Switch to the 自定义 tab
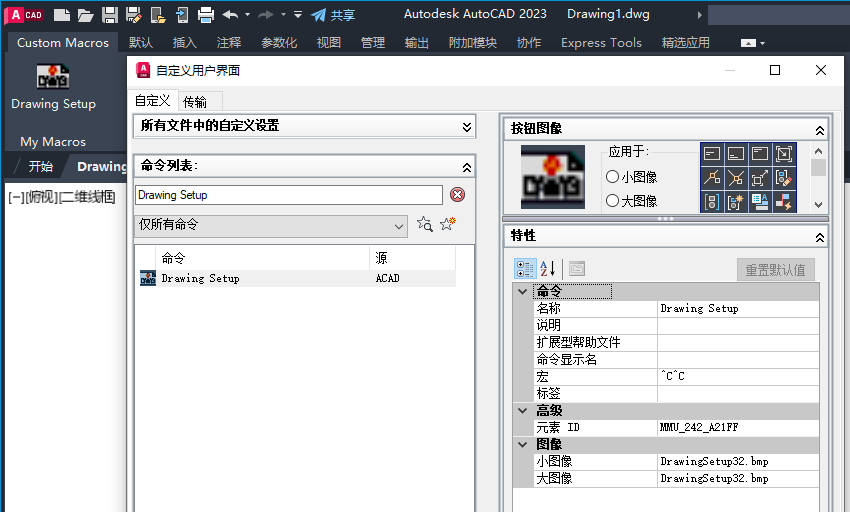The width and height of the screenshot is (850, 512). (x=153, y=101)
